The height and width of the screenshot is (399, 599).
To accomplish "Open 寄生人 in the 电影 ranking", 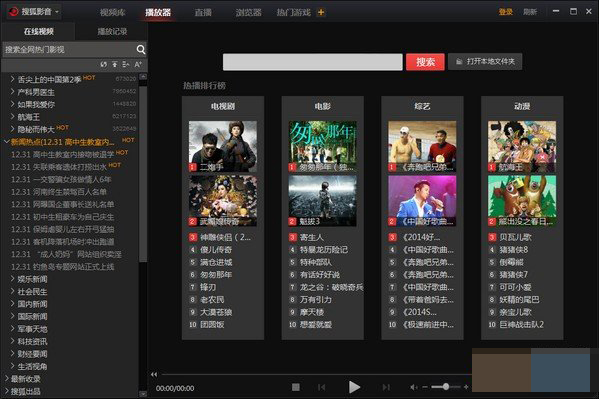I will point(312,237).
